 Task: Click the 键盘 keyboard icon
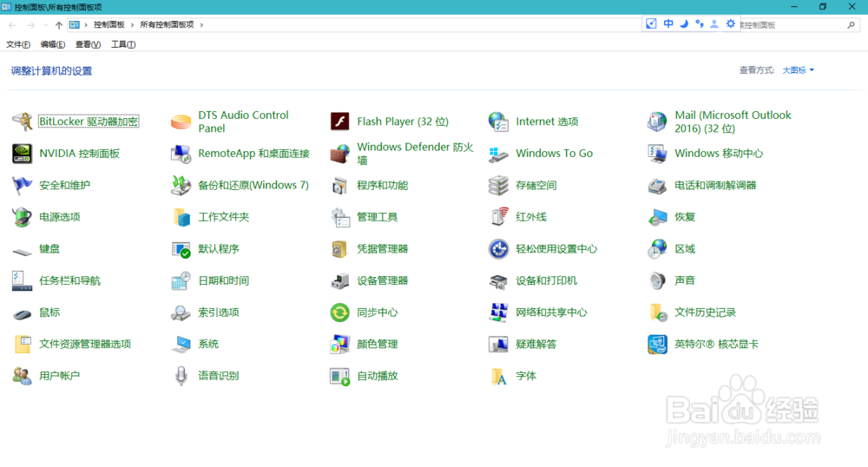tap(23, 252)
